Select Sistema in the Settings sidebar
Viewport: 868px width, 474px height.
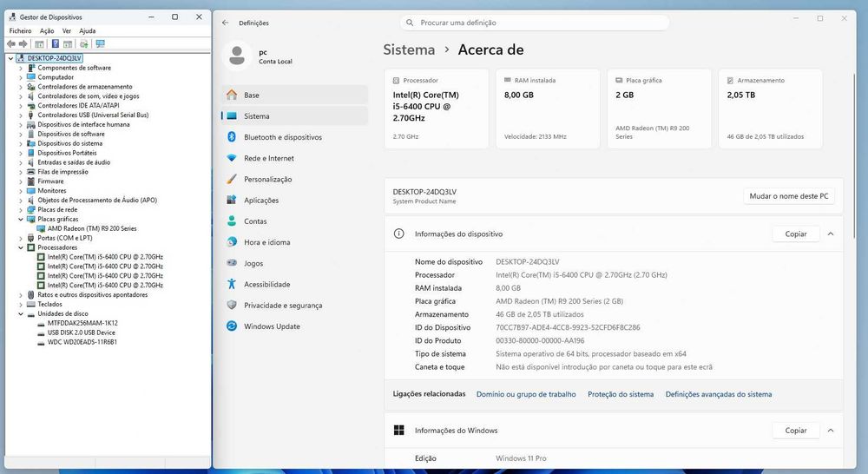point(294,115)
